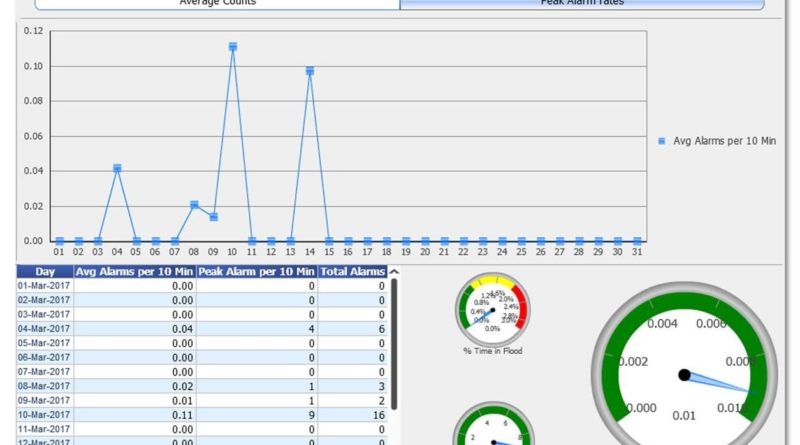Image resolution: width=800 pixels, height=445 pixels.
Task: Sort by Avg Alarms per 10 Min header
Action: tap(135, 272)
